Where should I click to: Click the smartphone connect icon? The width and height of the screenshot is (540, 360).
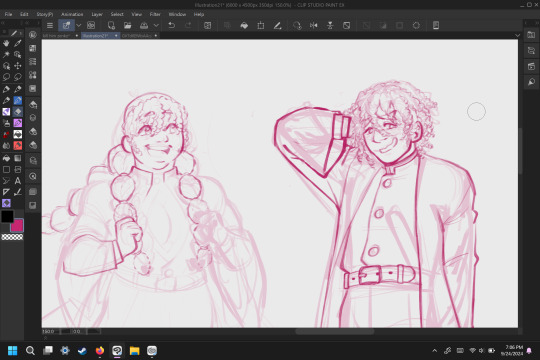point(436,25)
